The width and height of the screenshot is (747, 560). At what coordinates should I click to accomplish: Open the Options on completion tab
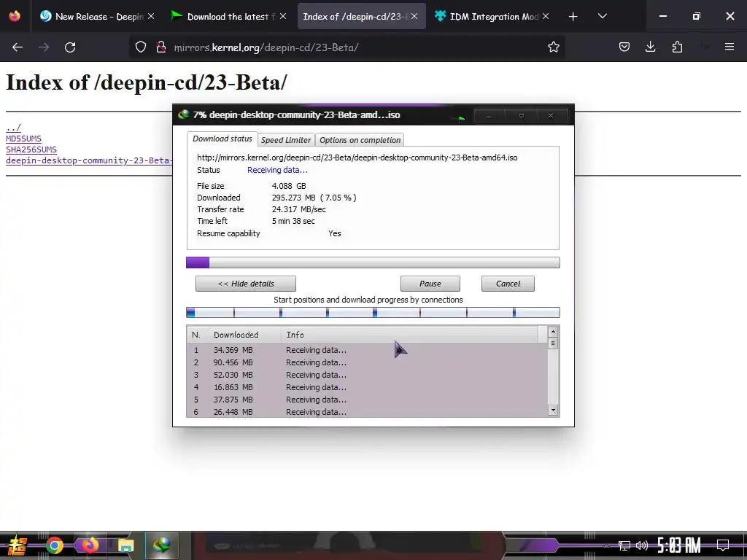360,140
